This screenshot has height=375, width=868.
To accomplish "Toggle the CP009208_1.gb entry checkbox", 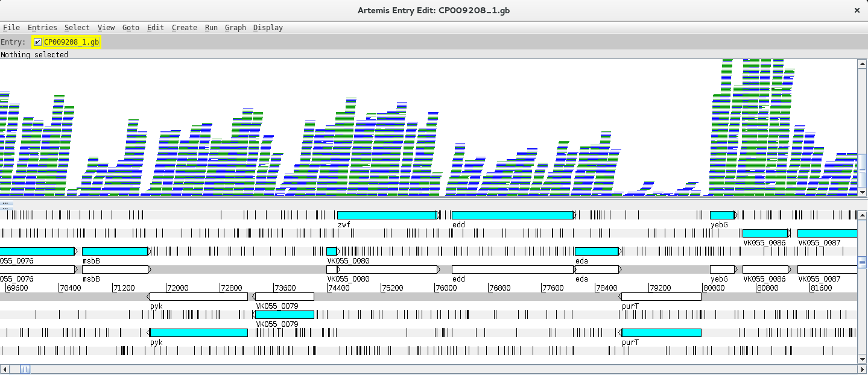I will coord(37,42).
